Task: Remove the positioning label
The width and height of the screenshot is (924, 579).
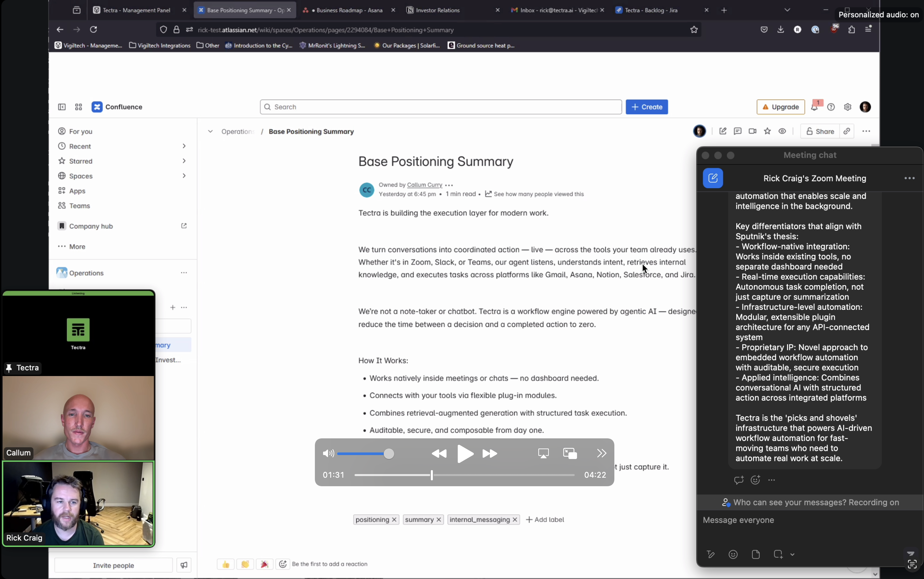Action: pos(394,520)
